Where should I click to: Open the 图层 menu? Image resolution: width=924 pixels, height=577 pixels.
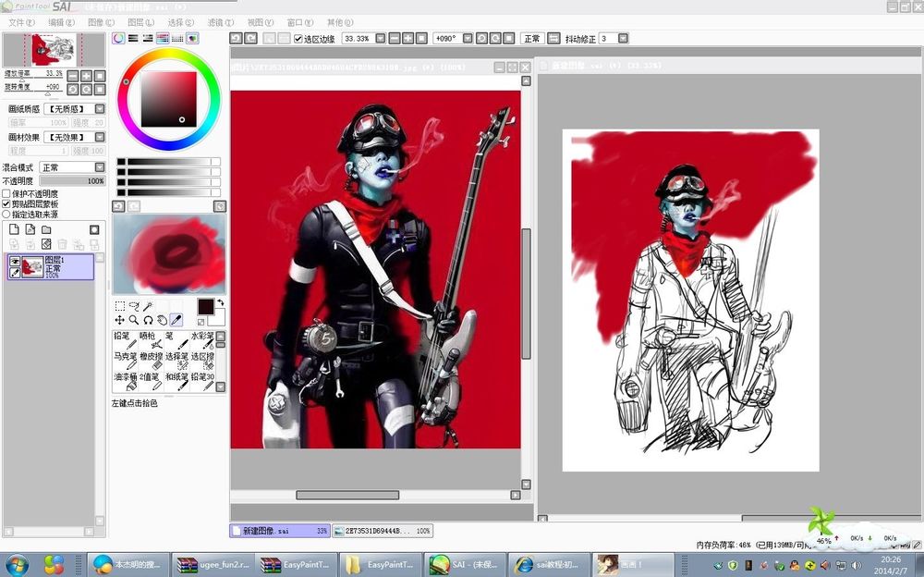[x=140, y=22]
